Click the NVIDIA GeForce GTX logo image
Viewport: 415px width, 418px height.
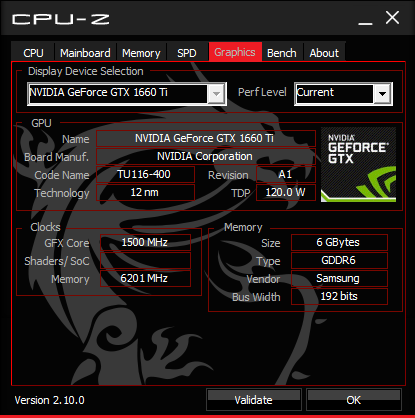[x=358, y=164]
